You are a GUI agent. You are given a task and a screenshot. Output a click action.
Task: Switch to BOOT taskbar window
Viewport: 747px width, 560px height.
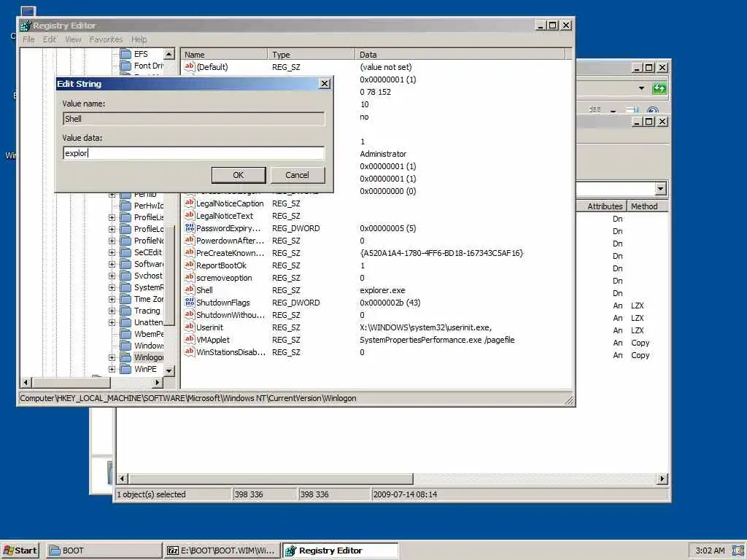point(104,551)
